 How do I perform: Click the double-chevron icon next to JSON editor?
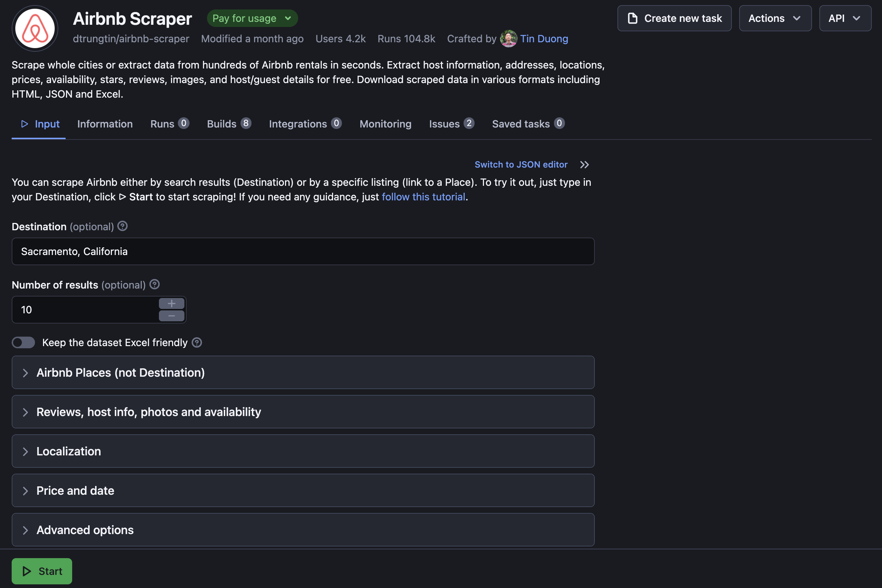point(584,165)
